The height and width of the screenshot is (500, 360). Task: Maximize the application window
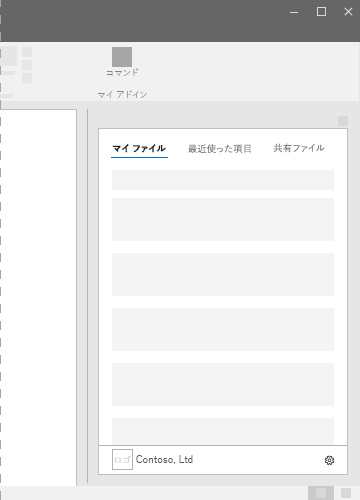321,12
